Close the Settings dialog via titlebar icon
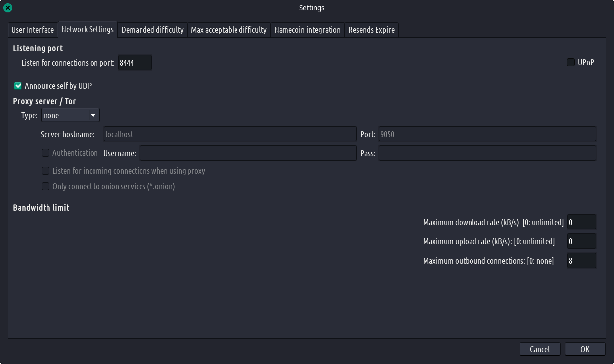This screenshot has height=364, width=614. point(7,8)
